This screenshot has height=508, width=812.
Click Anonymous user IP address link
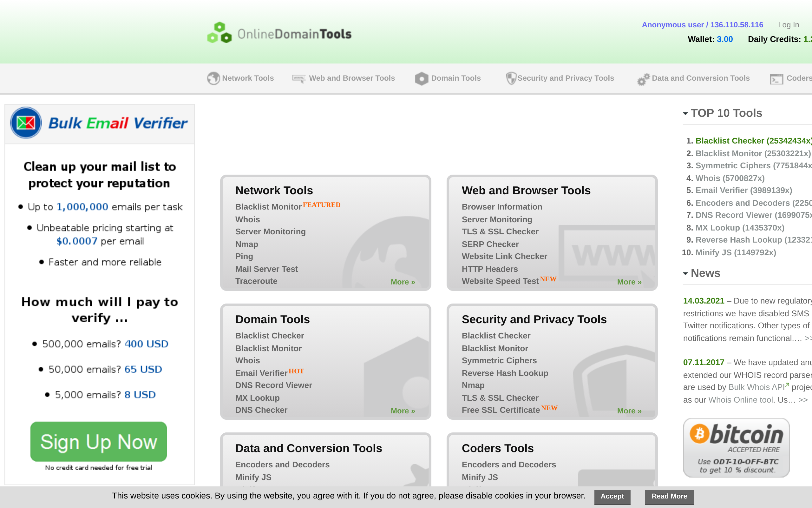702,25
